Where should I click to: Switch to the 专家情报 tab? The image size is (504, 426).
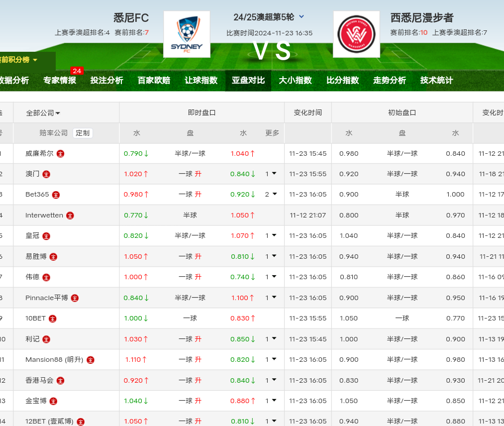(60, 81)
